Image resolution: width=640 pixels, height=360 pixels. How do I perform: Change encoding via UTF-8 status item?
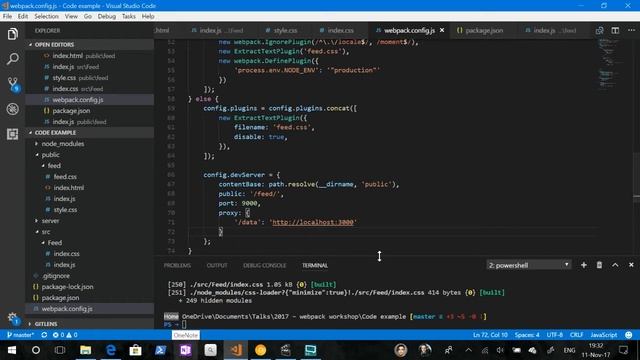[x=555, y=335]
